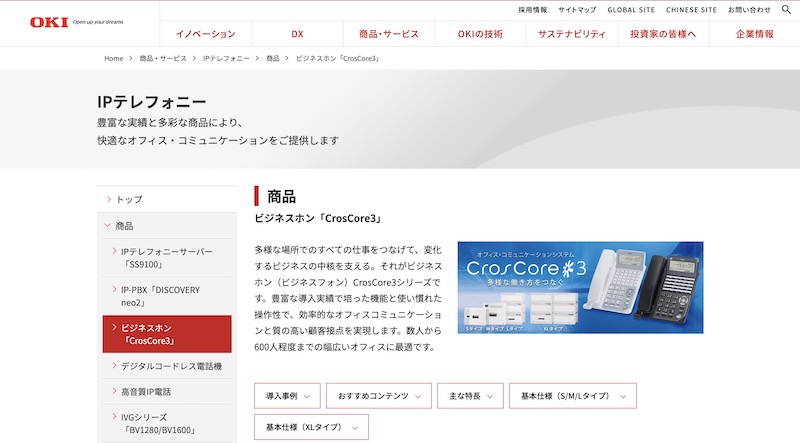Screen dimensions: 800x443
Task: Open サステナビリティ menu
Action: (x=572, y=34)
